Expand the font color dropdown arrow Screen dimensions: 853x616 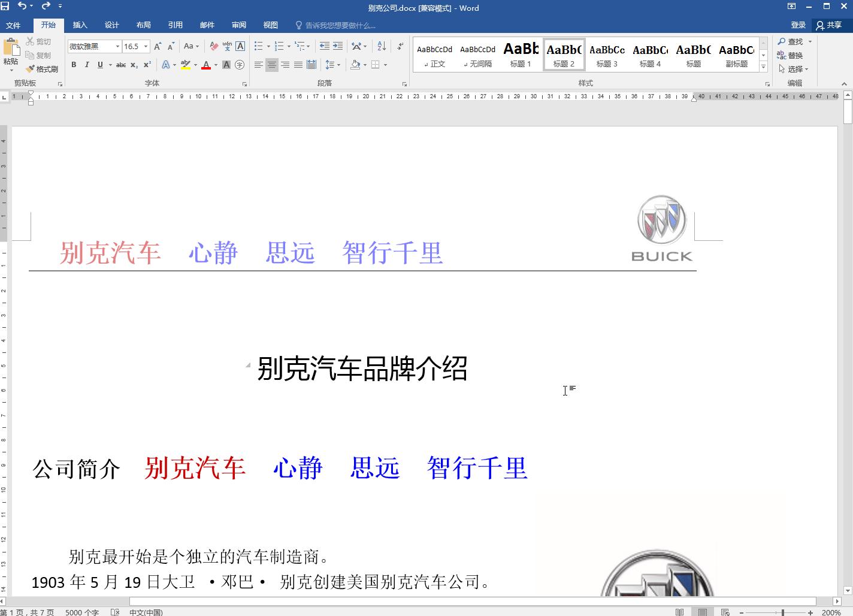[x=214, y=65]
